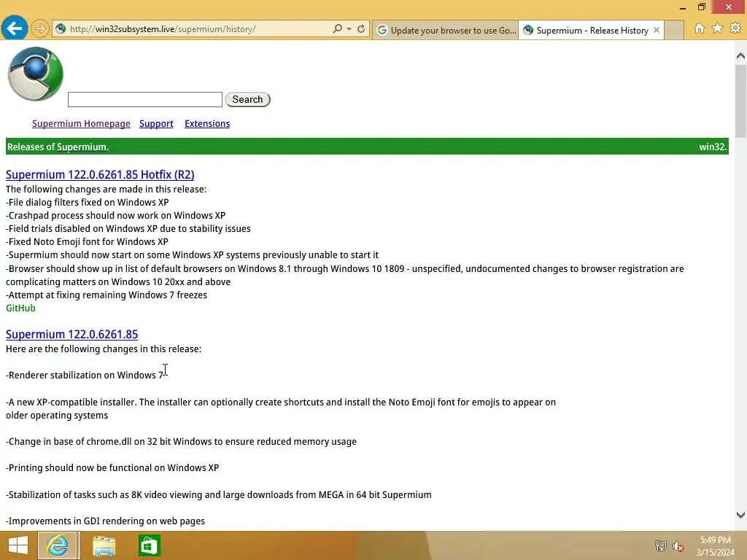Open a new blank tab
This screenshot has width=747, height=560.
pos(674,30)
